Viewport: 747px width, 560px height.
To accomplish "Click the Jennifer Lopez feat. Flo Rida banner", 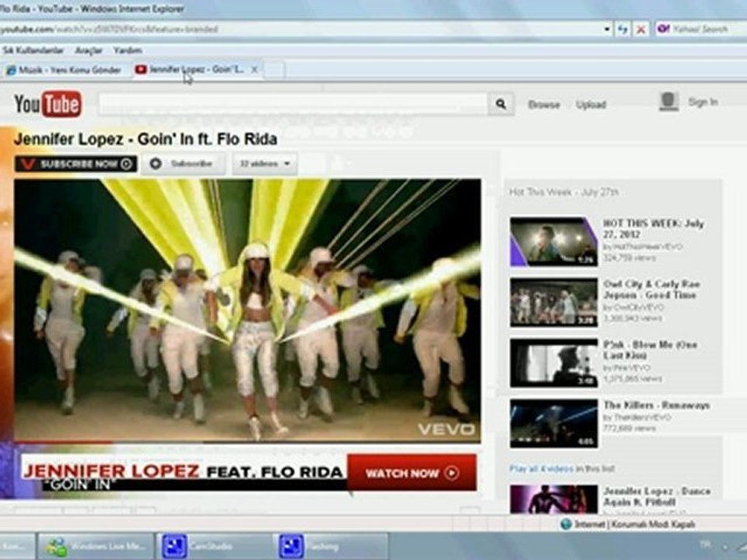I will coord(184,472).
